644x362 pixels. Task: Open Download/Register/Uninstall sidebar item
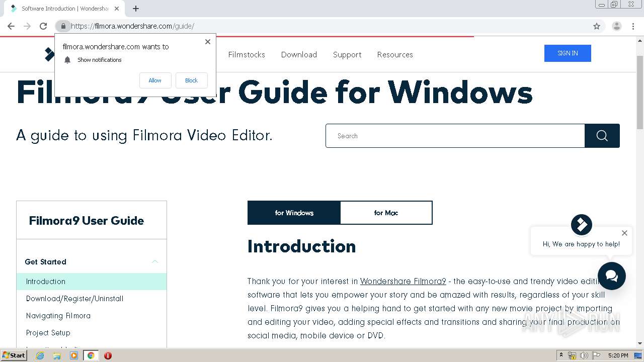pyautogui.click(x=74, y=299)
